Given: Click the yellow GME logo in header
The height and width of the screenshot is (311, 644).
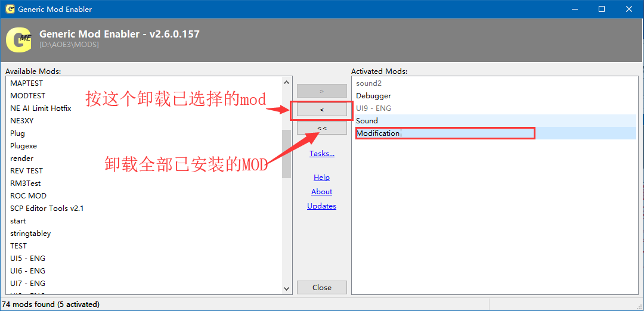Looking at the screenshot, I should (19, 40).
